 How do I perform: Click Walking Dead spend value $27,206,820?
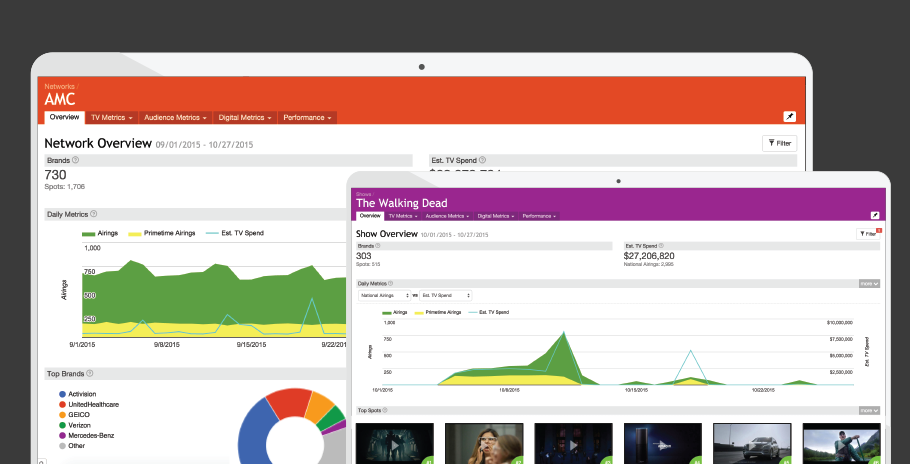[649, 256]
